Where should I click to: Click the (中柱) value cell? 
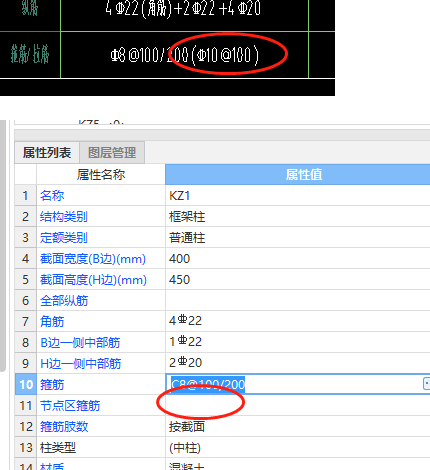[298, 448]
